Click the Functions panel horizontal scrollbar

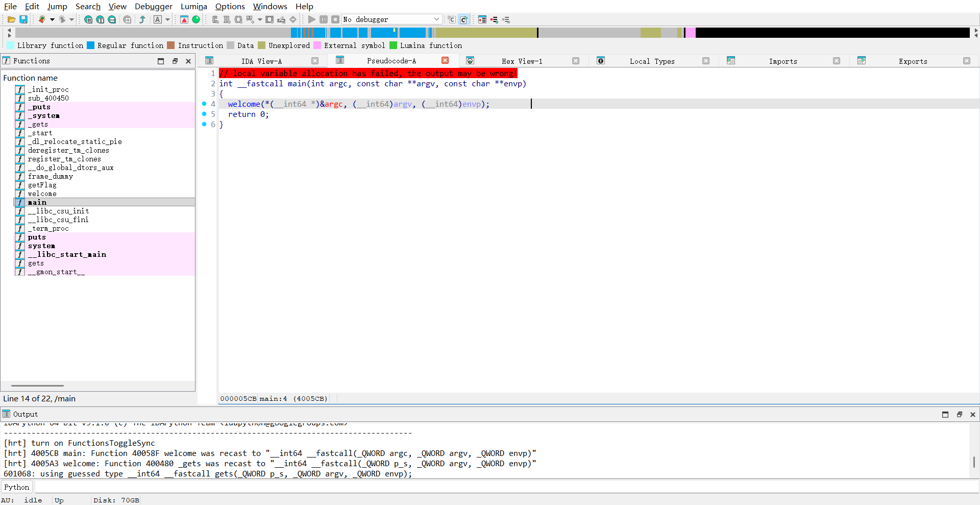37,386
